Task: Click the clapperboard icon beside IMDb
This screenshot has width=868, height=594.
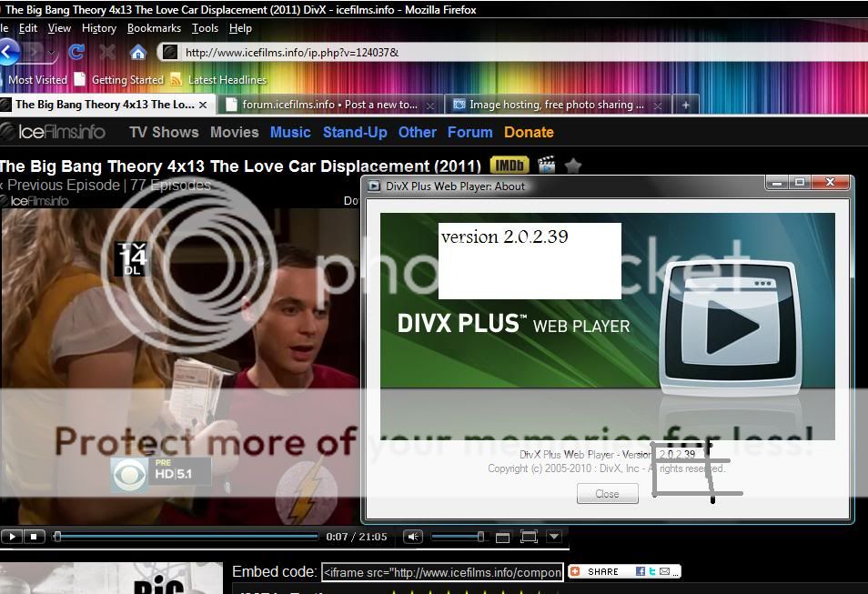Action: 547,165
